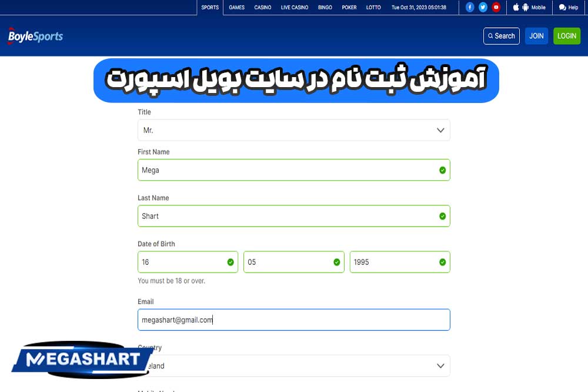Open the GAMES section
The width and height of the screenshot is (588, 392).
tap(236, 7)
